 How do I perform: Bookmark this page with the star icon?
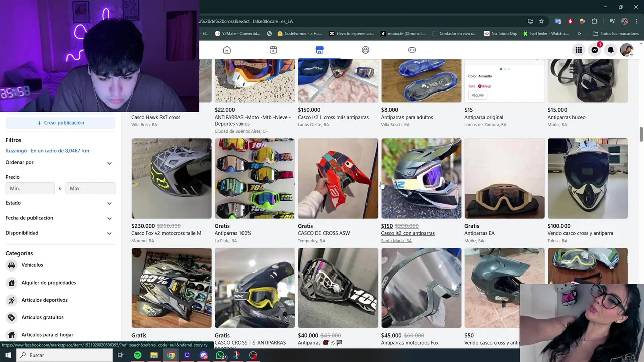click(541, 21)
